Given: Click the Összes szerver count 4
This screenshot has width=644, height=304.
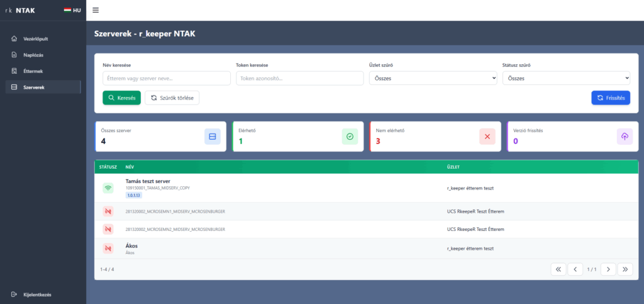Looking at the screenshot, I should [x=103, y=142].
